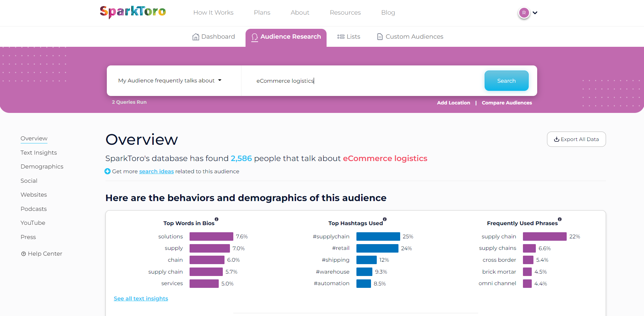Open the 'My Audience frequently talks about' dropdown
Screen dimensions: 644x316
click(x=170, y=81)
